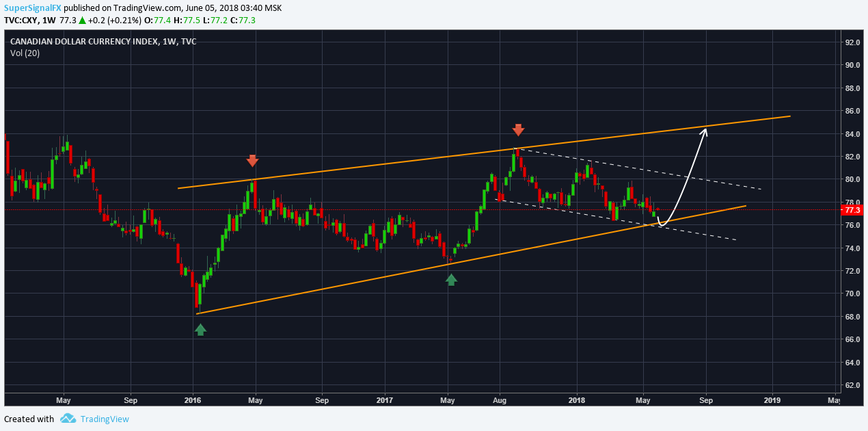Click the 62.0 price axis label

coord(854,385)
